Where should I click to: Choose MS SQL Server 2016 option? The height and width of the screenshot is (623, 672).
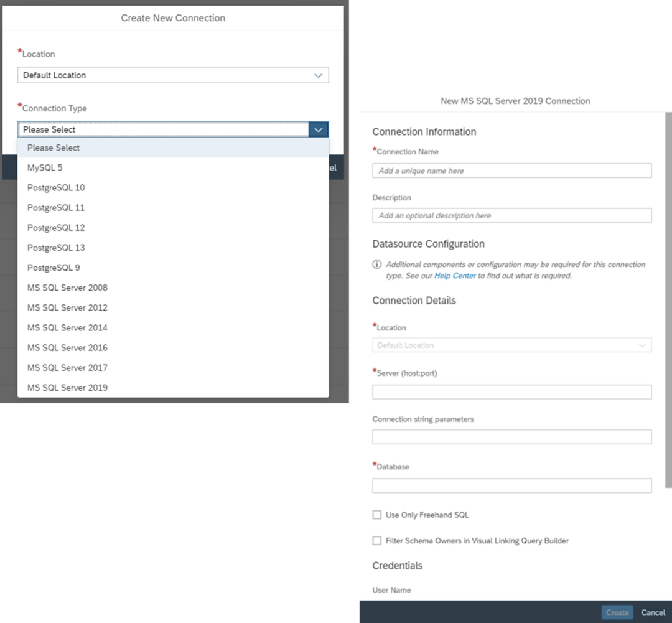pos(173,348)
